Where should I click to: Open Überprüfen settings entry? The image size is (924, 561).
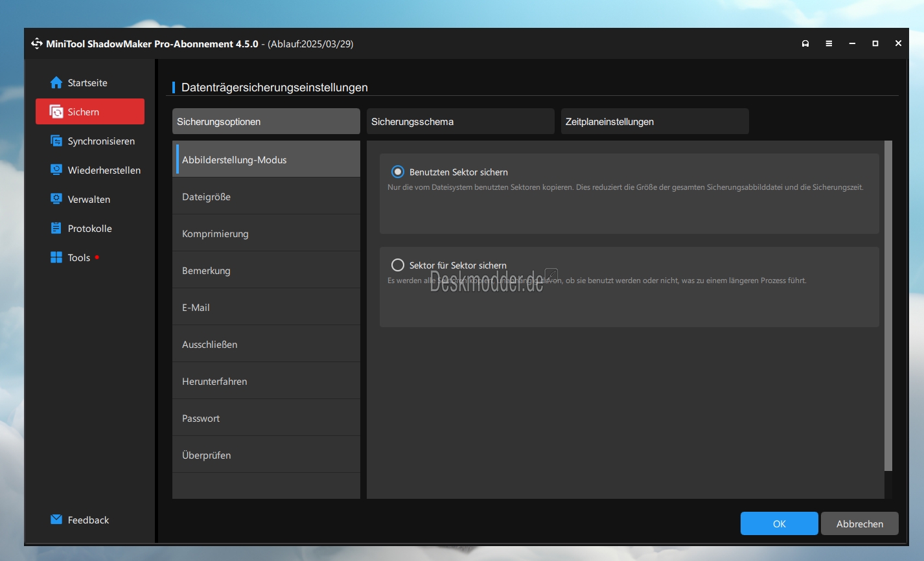tap(266, 455)
